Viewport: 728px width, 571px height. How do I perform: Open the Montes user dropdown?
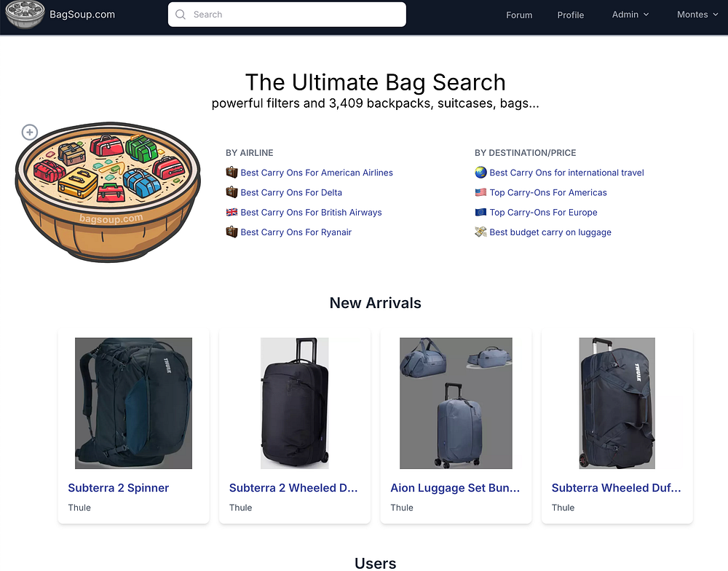pyautogui.click(x=697, y=15)
